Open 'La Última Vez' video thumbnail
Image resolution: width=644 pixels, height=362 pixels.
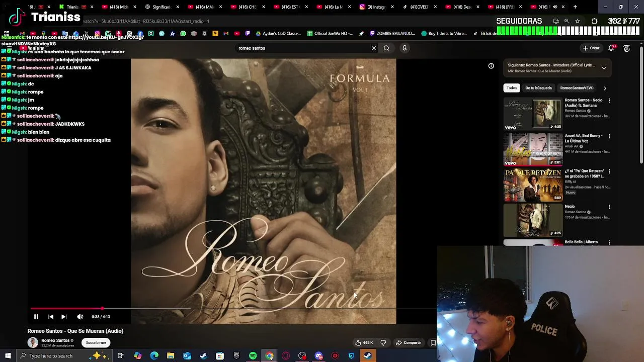click(533, 150)
